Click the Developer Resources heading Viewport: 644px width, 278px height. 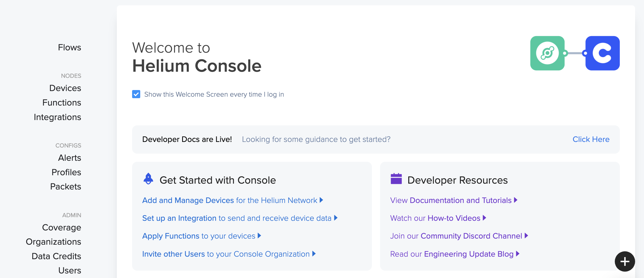[x=458, y=180]
